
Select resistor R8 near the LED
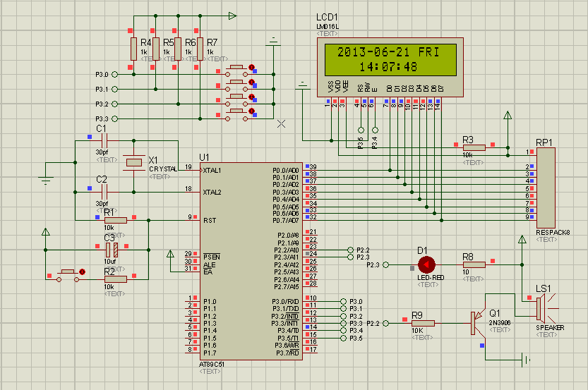tap(474, 265)
